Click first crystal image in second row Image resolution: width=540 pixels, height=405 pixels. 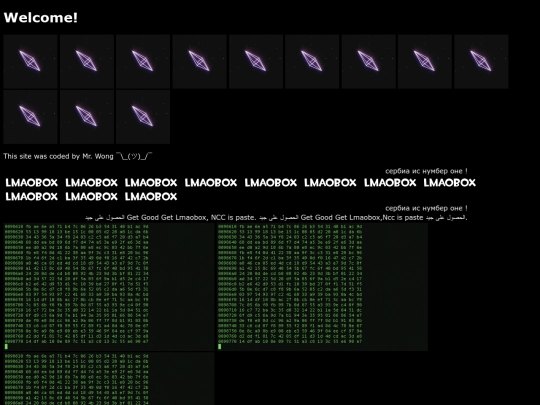tap(30, 117)
